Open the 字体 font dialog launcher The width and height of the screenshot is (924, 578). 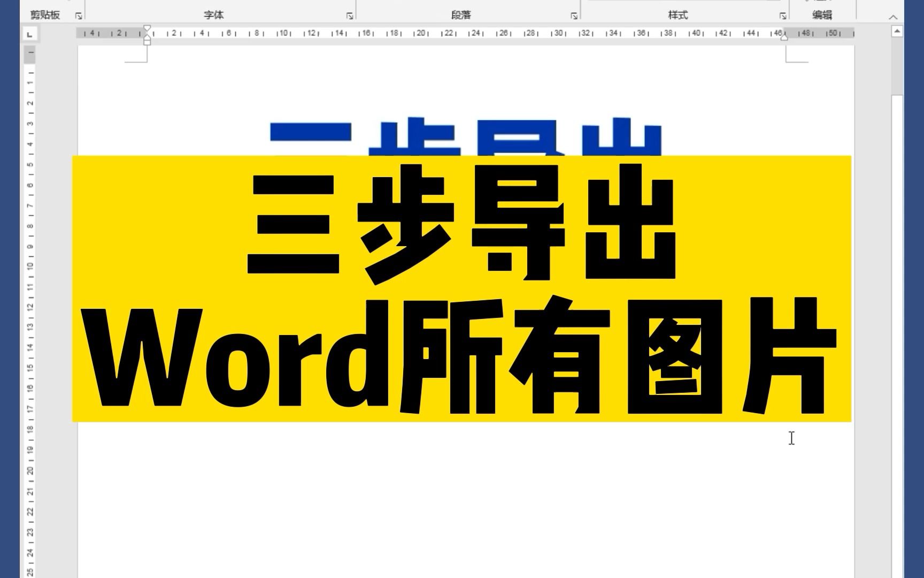pos(350,16)
